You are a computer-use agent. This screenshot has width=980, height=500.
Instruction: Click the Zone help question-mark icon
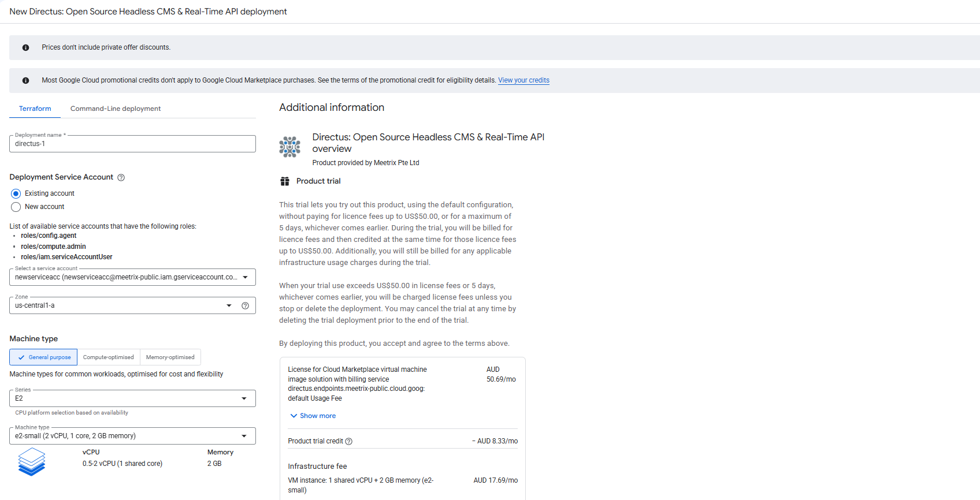[x=245, y=305]
